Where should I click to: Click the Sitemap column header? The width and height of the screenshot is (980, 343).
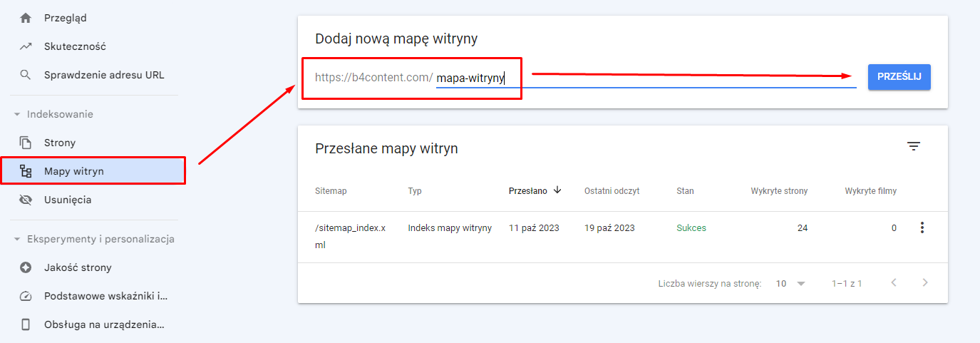pos(331,191)
